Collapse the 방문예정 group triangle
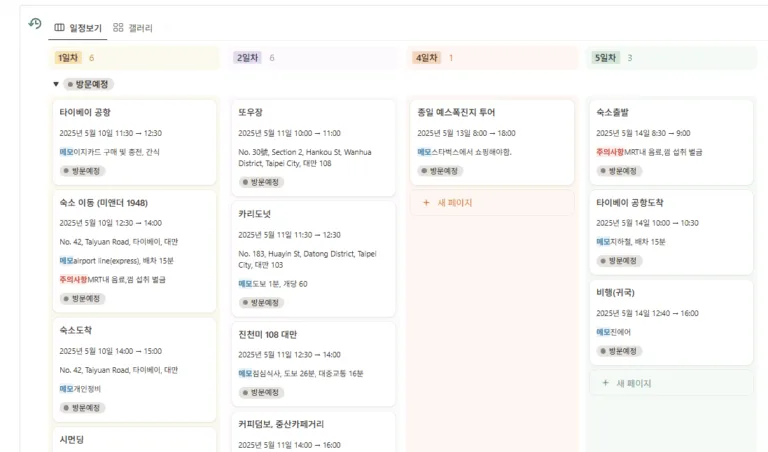The image size is (768, 452). (56, 84)
